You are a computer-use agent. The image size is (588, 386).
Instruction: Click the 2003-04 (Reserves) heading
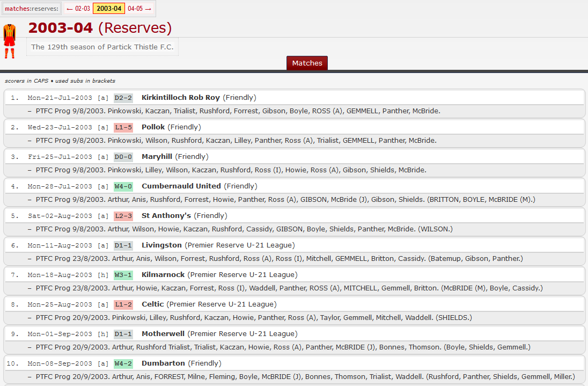click(x=100, y=28)
